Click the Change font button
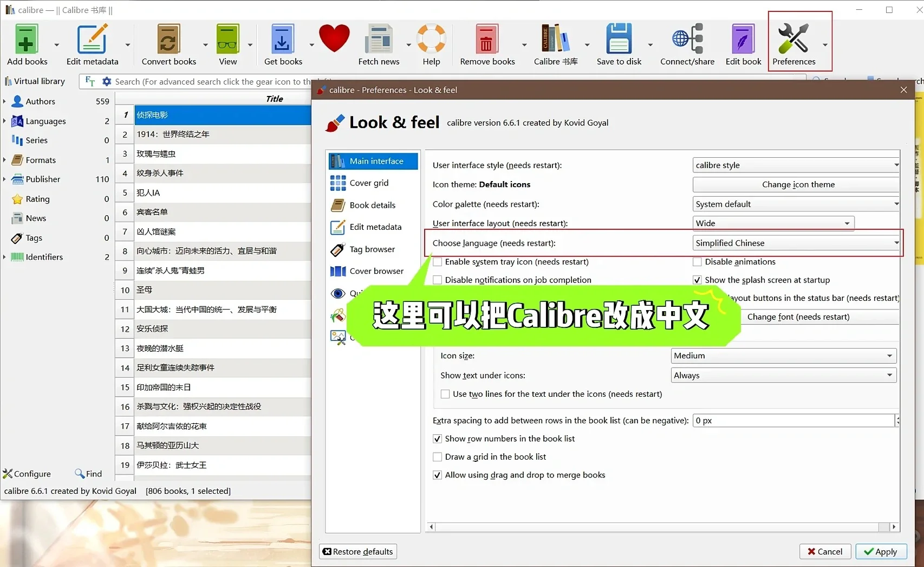Screen dimensions: 924x567 [x=797, y=317]
